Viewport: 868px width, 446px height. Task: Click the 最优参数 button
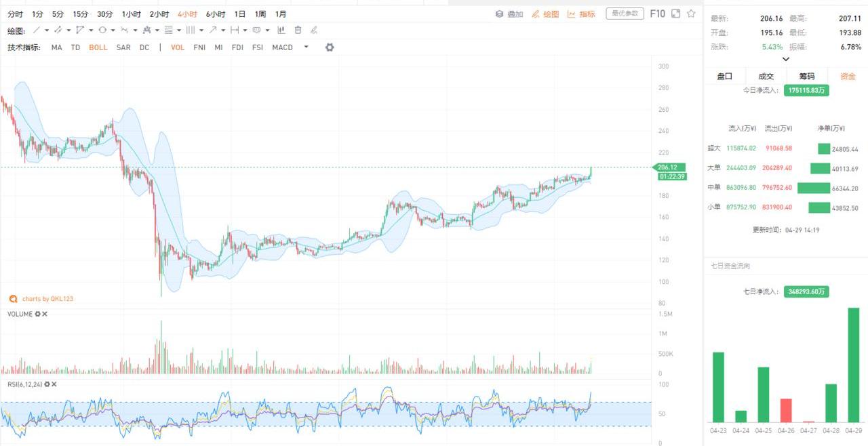625,14
